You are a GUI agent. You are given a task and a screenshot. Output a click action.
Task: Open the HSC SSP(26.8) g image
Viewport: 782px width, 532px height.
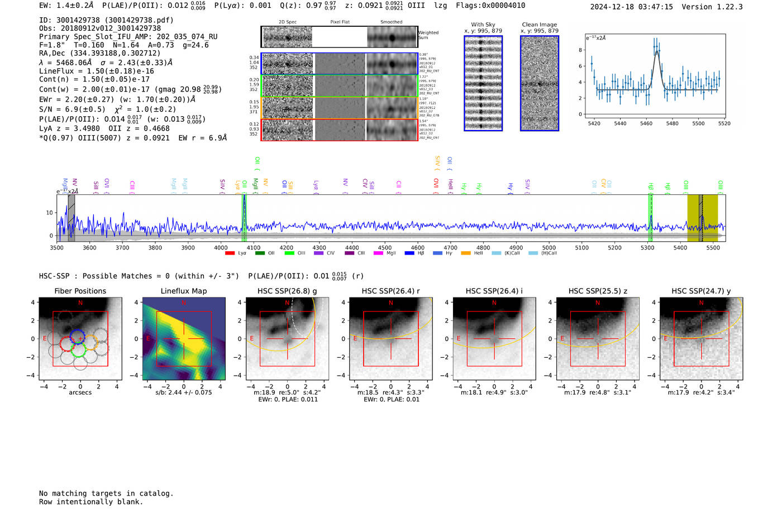pyautogui.click(x=288, y=339)
